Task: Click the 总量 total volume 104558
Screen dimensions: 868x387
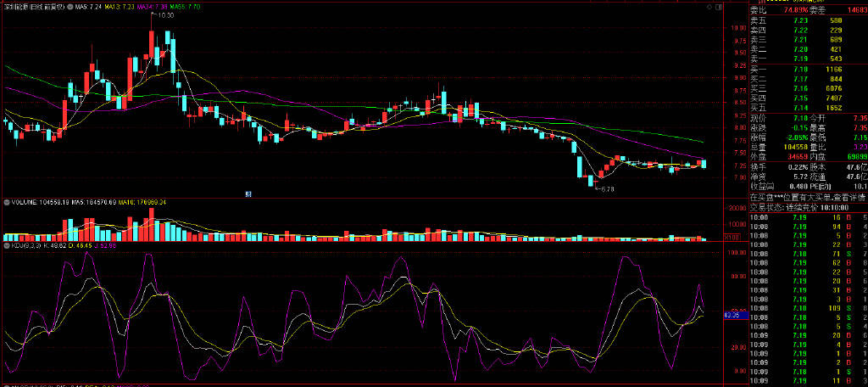Action: pos(796,147)
